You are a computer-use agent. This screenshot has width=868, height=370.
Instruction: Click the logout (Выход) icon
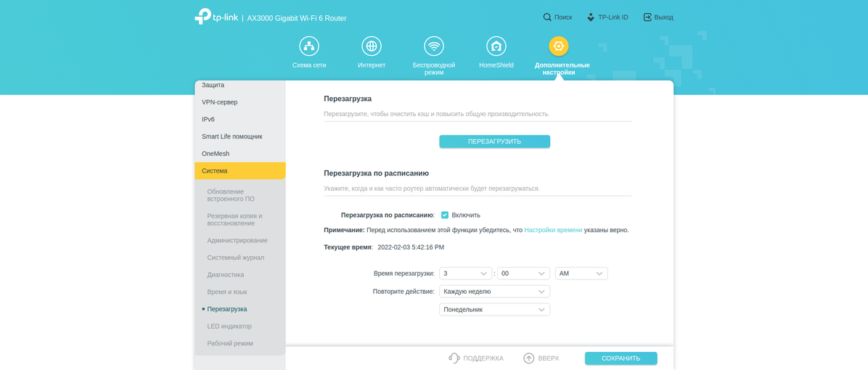(x=647, y=17)
